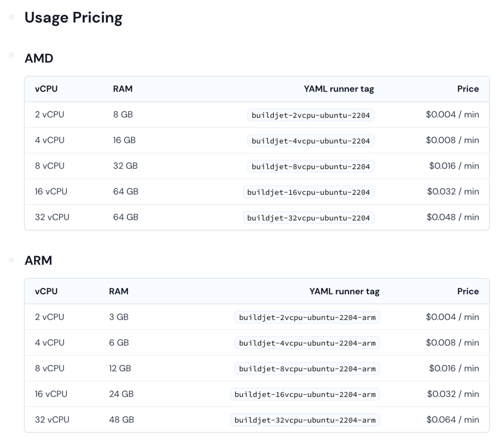
Task: Select the Usage Pricing heading
Action: pyautogui.click(x=73, y=17)
